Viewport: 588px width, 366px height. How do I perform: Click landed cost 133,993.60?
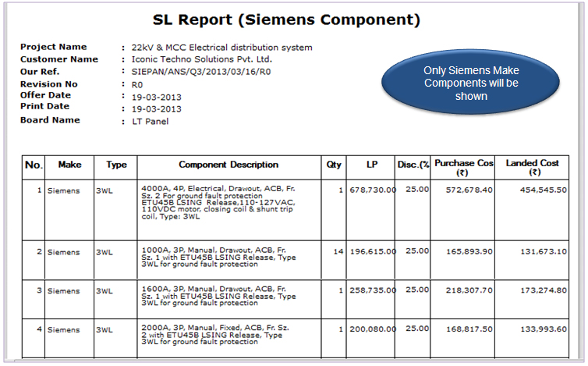[544, 329]
